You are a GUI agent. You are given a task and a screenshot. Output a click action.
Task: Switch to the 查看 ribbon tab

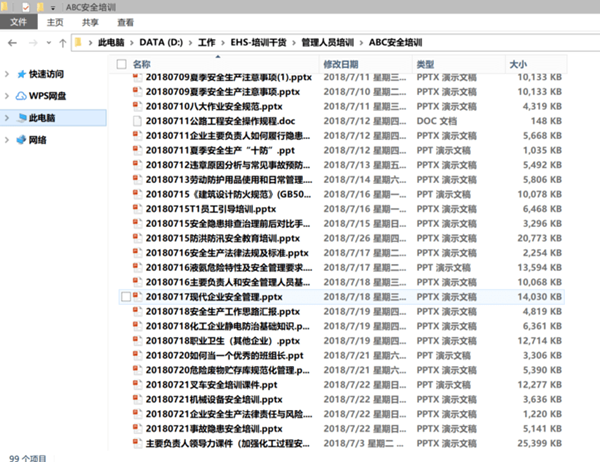(126, 21)
